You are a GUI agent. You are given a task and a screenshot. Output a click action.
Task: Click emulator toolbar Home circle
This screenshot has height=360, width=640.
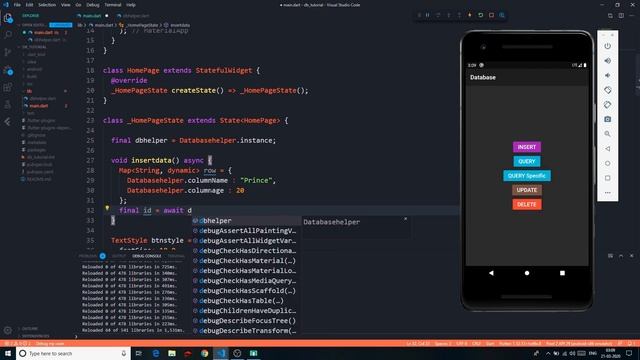point(608,163)
